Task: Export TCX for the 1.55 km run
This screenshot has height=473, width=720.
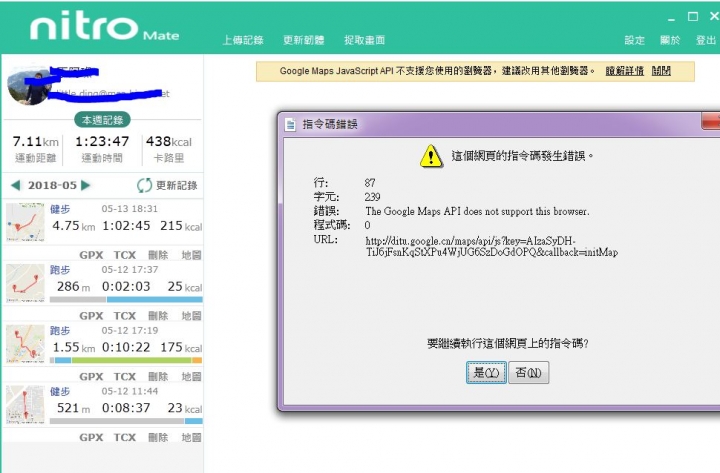Action: pos(124,377)
